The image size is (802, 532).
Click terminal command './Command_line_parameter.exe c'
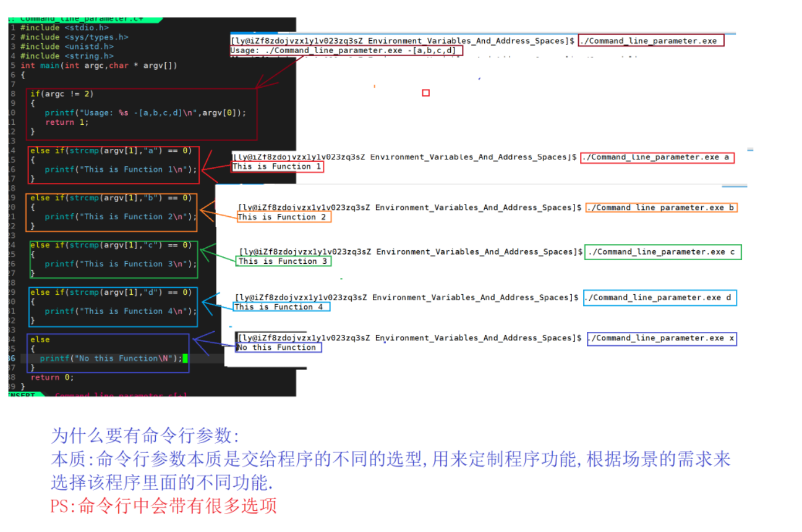pyautogui.click(x=662, y=252)
